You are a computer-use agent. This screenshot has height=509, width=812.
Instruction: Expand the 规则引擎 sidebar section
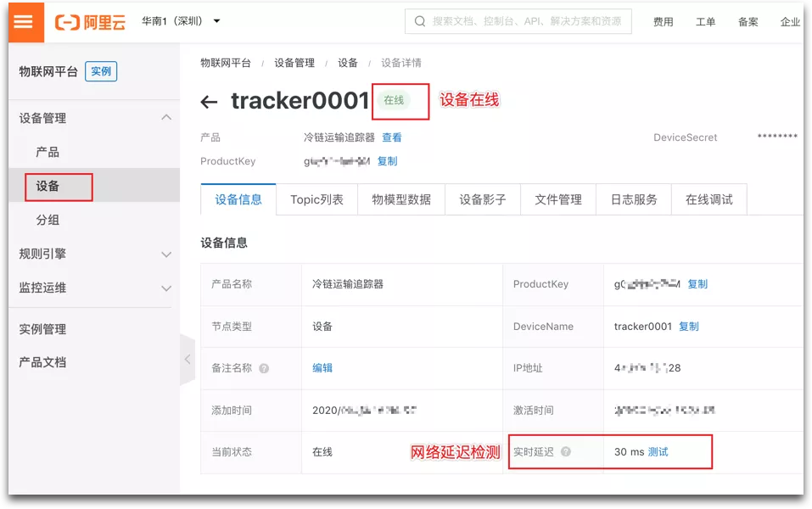click(94, 254)
